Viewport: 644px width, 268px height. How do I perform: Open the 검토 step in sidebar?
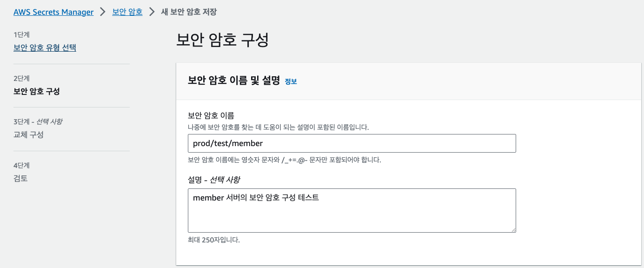point(21,178)
